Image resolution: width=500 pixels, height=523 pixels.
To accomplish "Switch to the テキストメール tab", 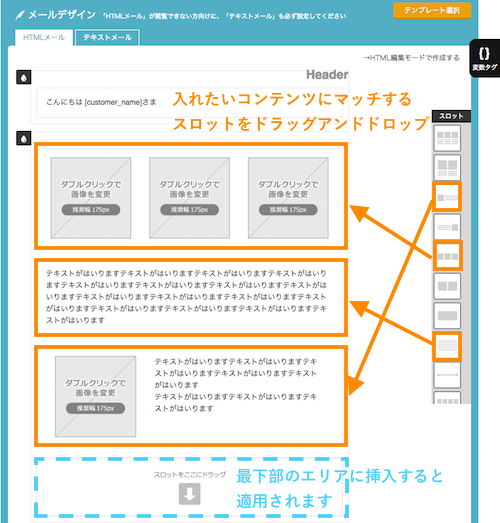I will tap(107, 37).
